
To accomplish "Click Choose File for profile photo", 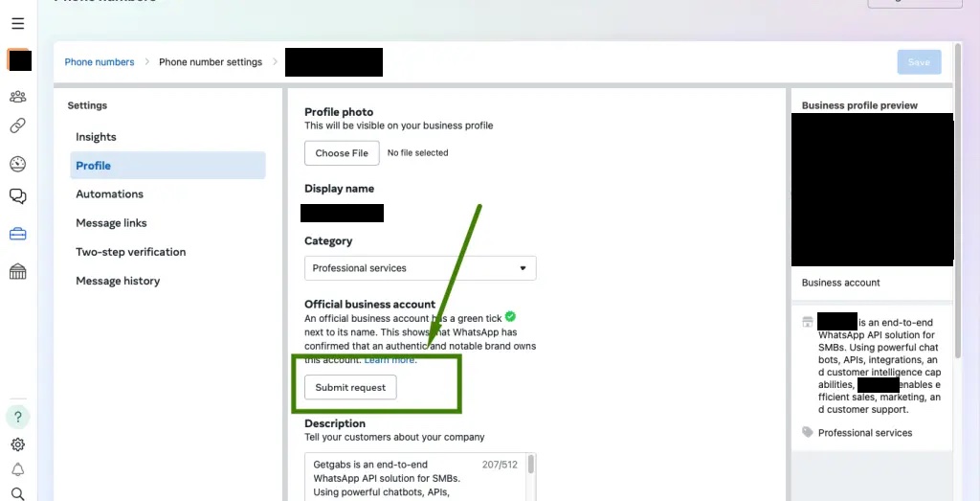I will coord(342,153).
